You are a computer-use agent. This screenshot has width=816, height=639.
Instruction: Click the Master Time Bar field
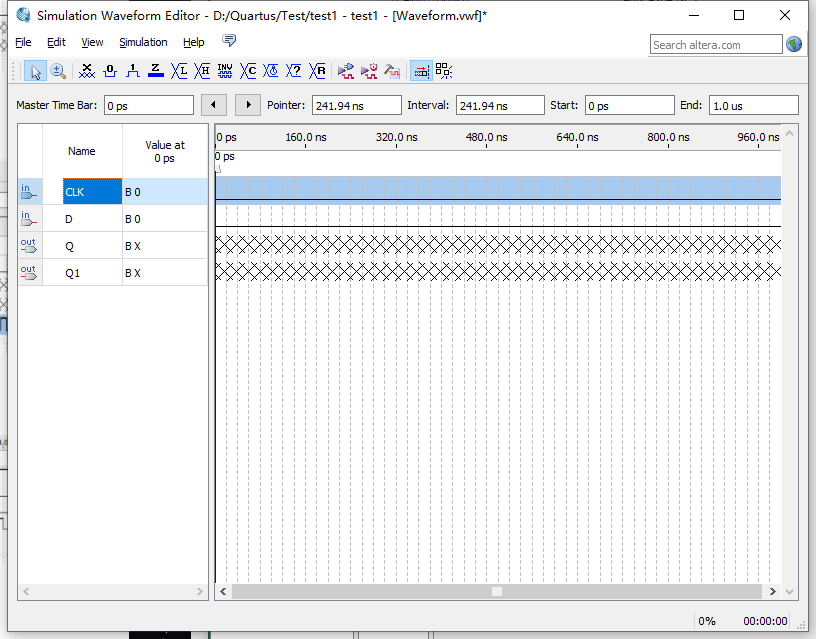(x=149, y=106)
